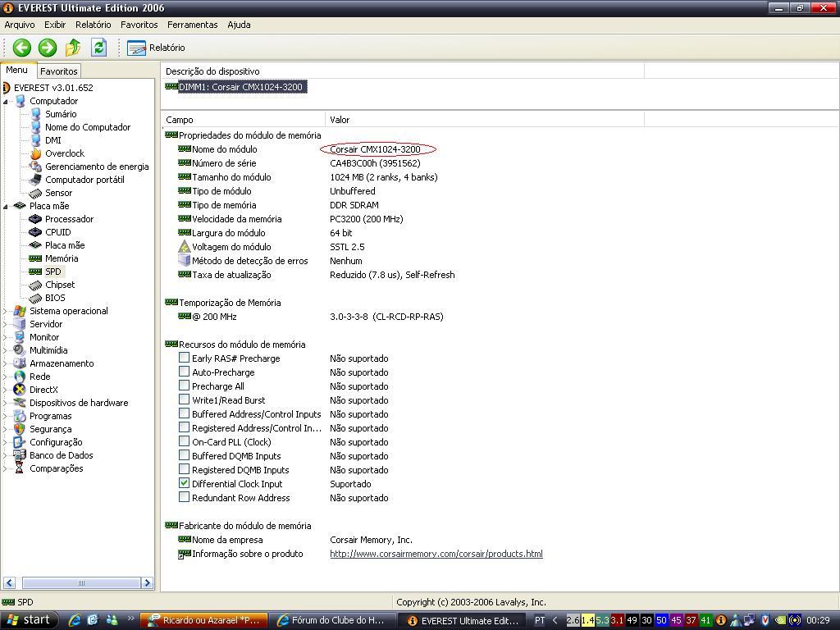The image size is (840, 630).
Task: Open the Relatório menu in menu bar
Action: click(x=94, y=25)
